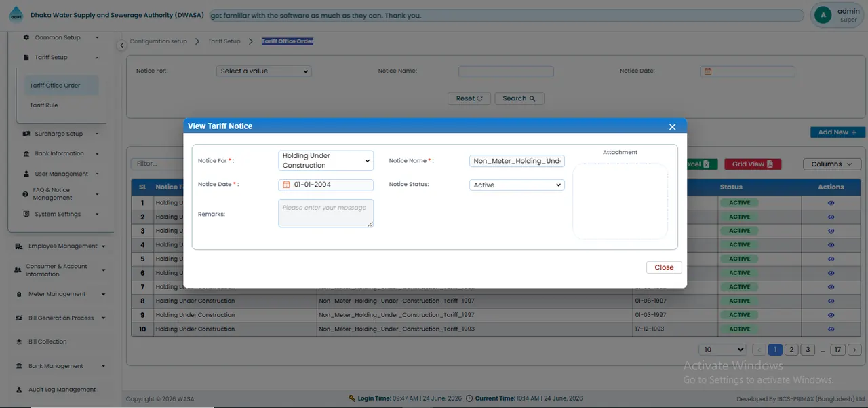
Task: Click the Filter input above the table
Action: (156, 164)
